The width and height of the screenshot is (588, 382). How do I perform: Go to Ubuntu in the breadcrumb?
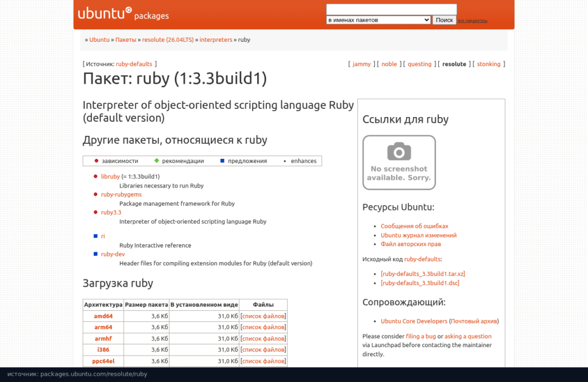point(99,40)
